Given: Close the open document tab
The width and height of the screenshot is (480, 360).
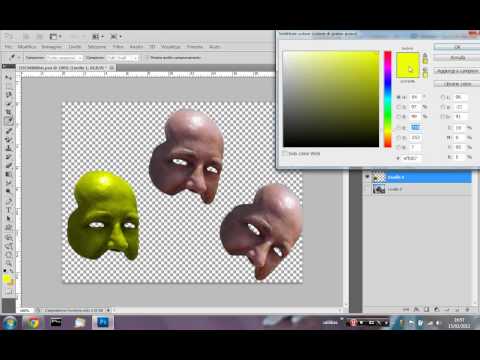Looking at the screenshot, I should pyautogui.click(x=112, y=68).
